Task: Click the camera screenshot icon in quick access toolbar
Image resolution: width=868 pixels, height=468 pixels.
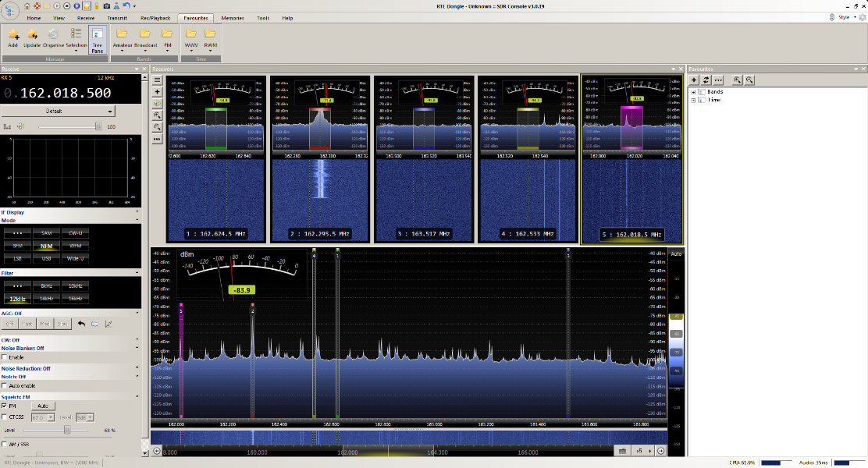Action: 106,6
